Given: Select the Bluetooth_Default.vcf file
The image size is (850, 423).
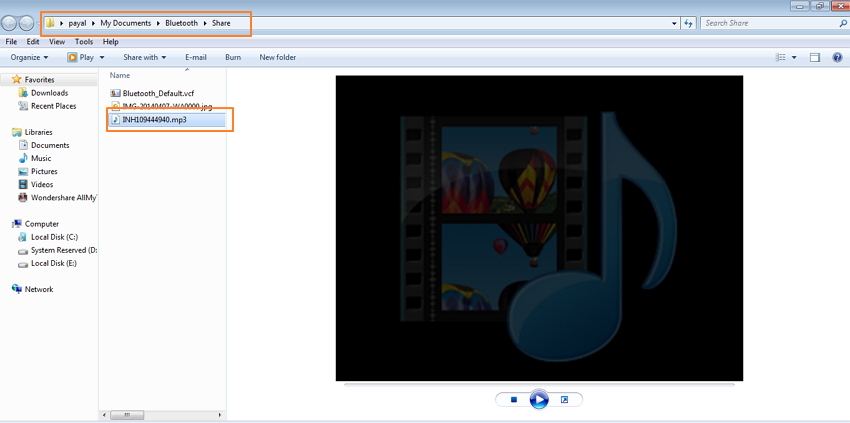Looking at the screenshot, I should (x=157, y=93).
